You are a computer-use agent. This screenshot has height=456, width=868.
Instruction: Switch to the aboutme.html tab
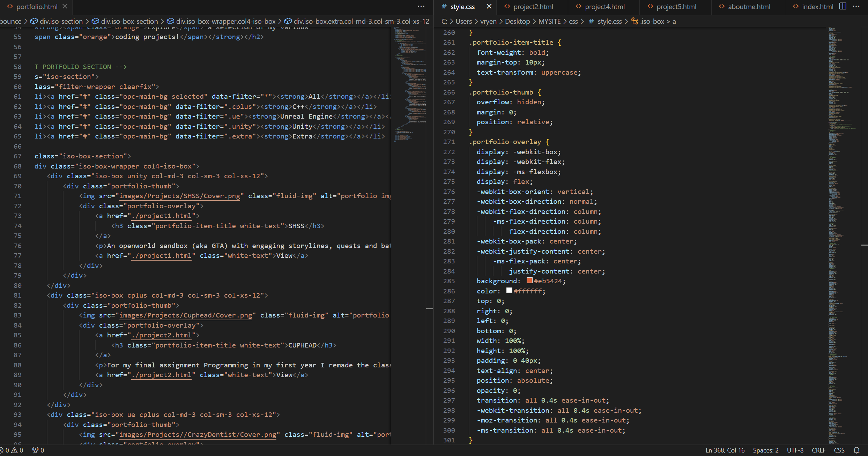click(x=749, y=7)
